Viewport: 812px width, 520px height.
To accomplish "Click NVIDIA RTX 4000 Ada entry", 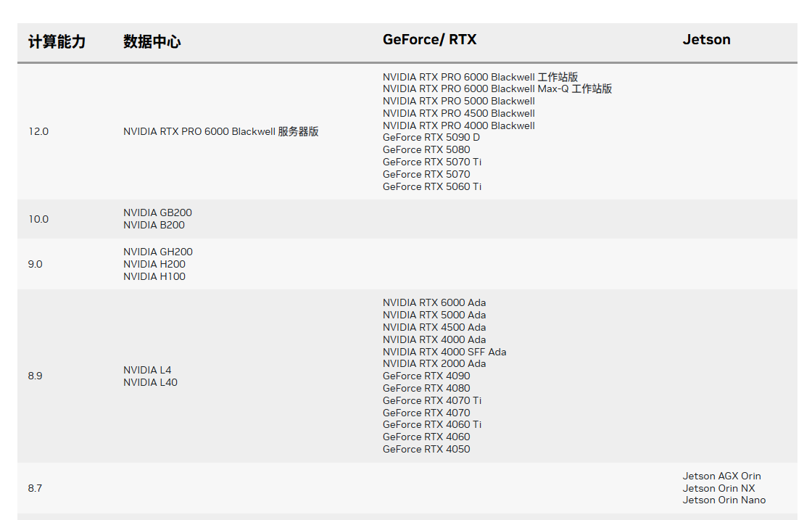I will point(434,339).
